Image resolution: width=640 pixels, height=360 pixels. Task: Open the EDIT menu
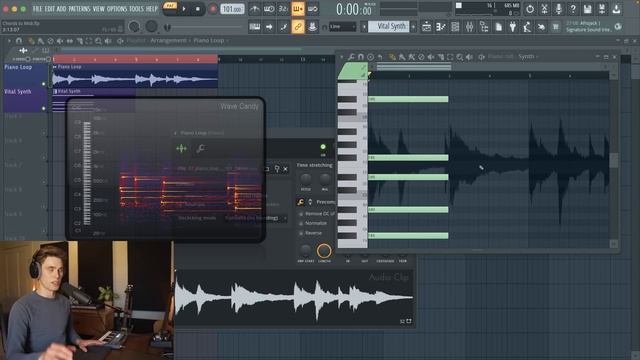coord(50,9)
